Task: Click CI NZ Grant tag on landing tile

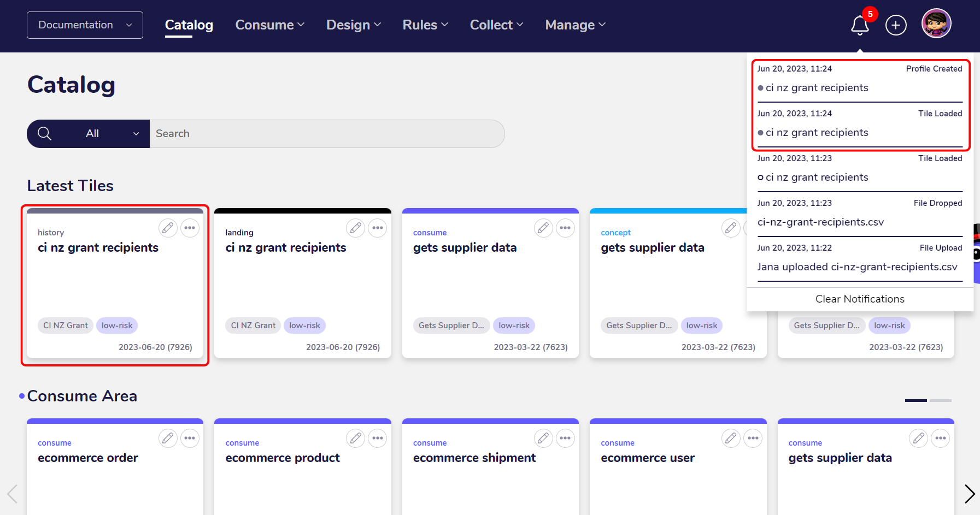Action: click(253, 325)
